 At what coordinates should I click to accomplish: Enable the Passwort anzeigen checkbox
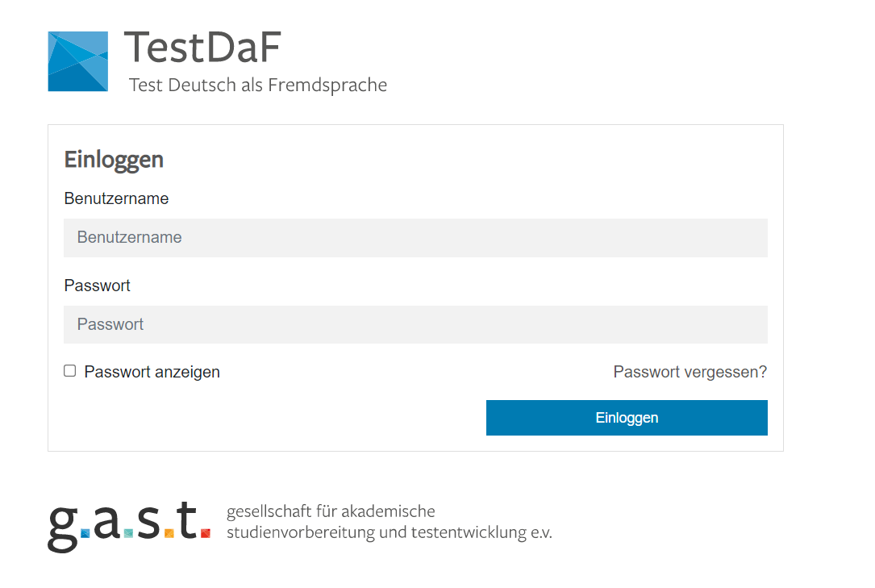click(70, 371)
